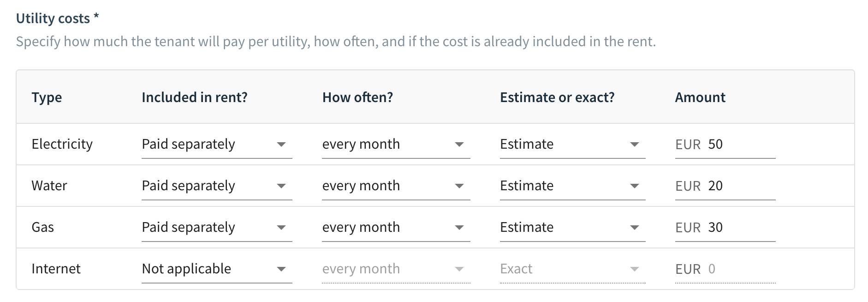Click the arrow icon beside Internet 'Not applicable'
The image size is (868, 302).
coord(281,269)
